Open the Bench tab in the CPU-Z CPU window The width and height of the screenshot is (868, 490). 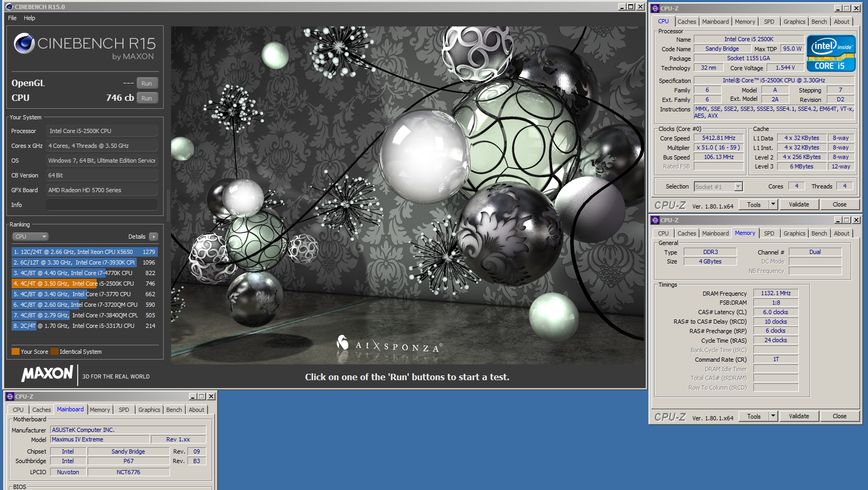point(819,22)
